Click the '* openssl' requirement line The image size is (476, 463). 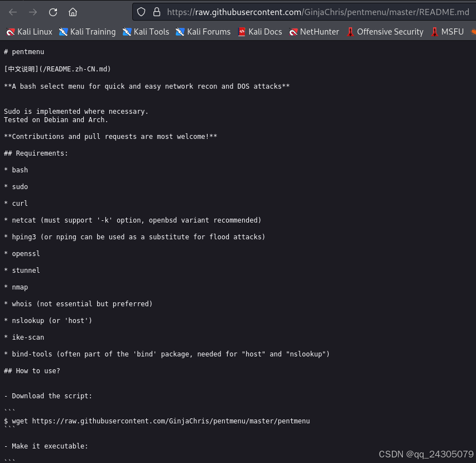click(22, 254)
